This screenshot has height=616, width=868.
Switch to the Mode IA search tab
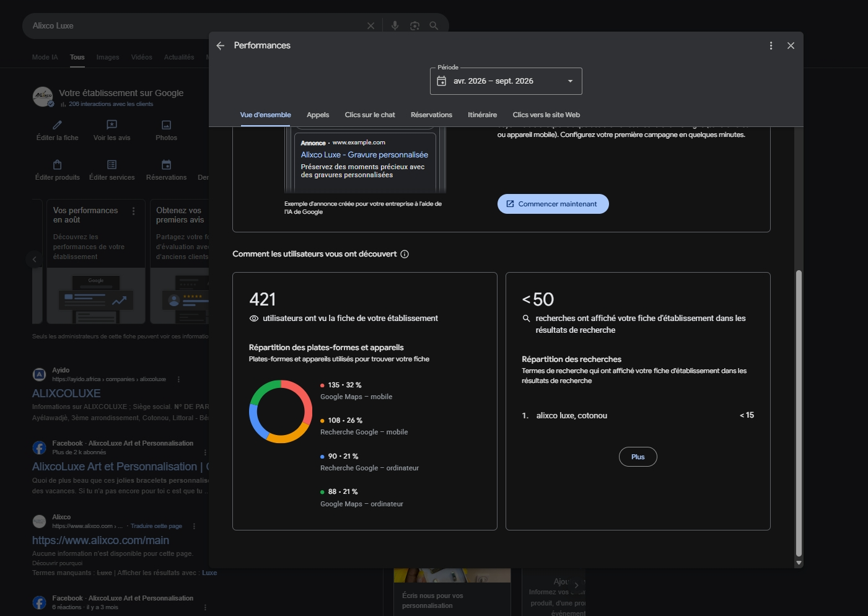(x=45, y=57)
